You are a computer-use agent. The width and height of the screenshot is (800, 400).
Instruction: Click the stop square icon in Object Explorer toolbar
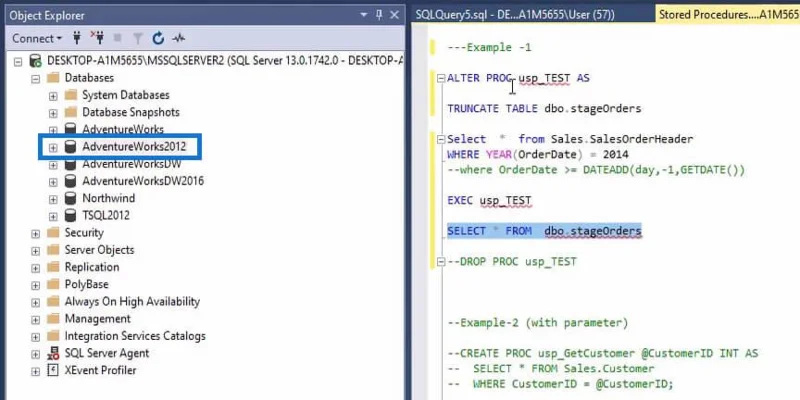pyautogui.click(x=118, y=38)
